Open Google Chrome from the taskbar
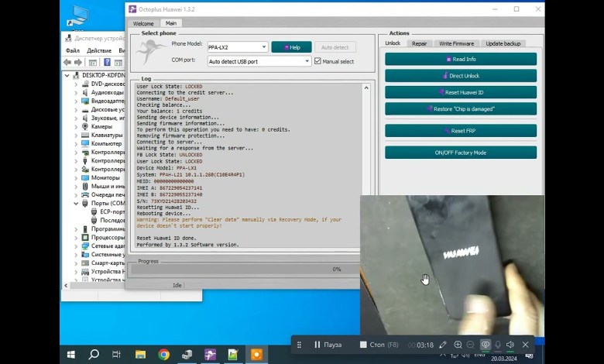This screenshot has width=604, height=364. pos(164,355)
